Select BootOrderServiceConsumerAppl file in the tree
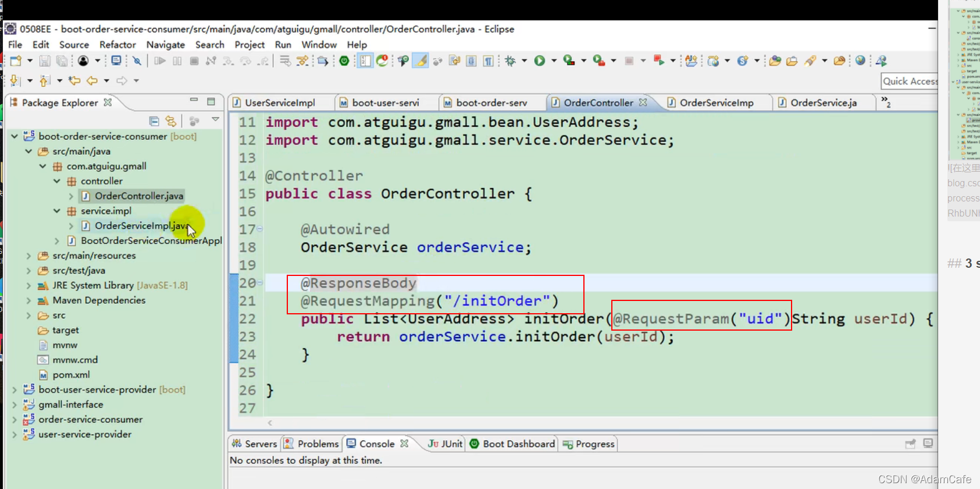 tap(151, 240)
